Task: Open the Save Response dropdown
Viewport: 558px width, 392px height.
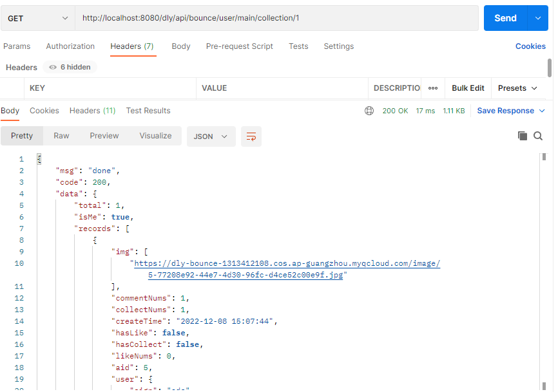Action: (x=511, y=111)
